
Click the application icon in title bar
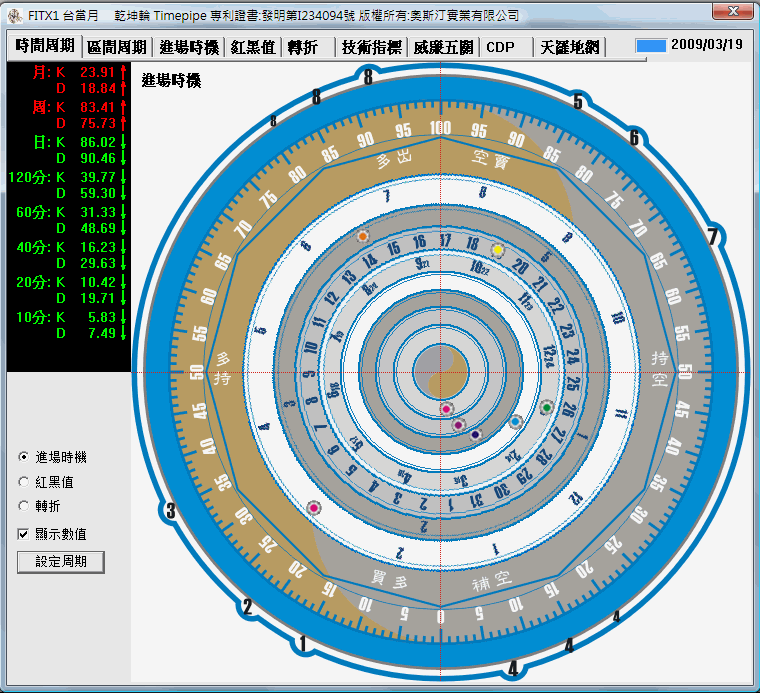click(15, 16)
